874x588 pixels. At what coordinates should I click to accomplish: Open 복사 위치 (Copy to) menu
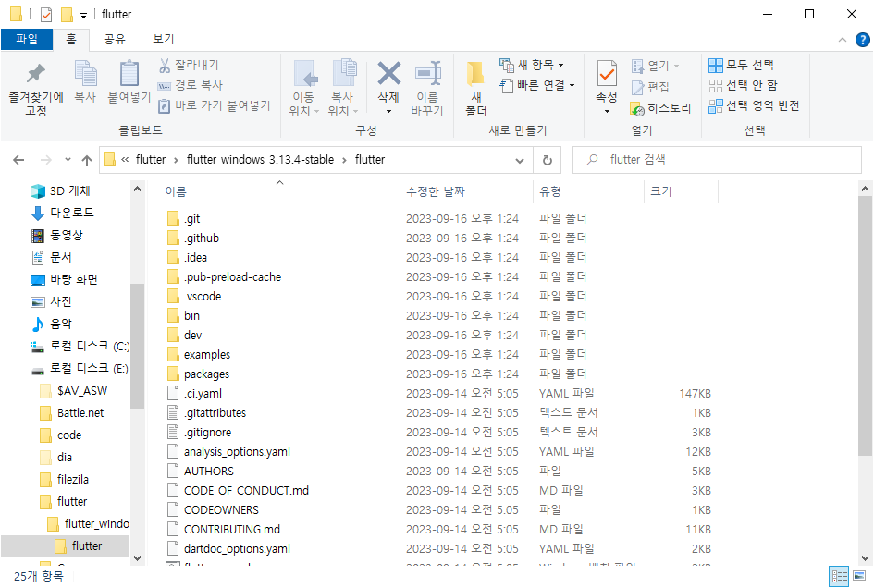point(343,88)
